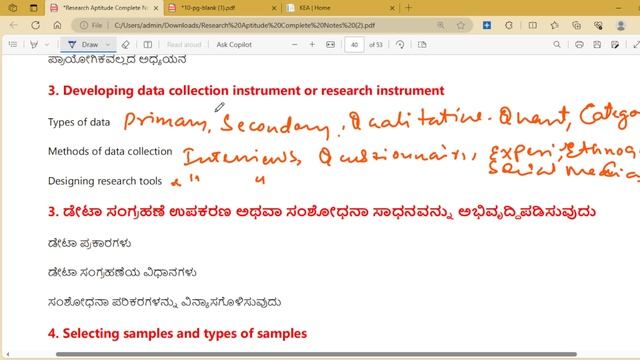Viewport: 640px width, 360px height.
Task: Click the horizontal scrollbar left arrow
Action: tap(8, 354)
